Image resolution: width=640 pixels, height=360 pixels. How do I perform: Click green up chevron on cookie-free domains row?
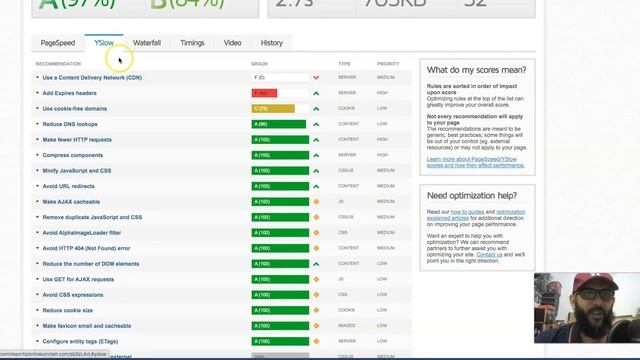pyautogui.click(x=316, y=109)
